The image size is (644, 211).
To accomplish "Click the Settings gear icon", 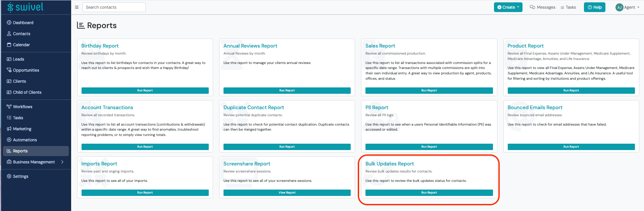I will [9, 177].
